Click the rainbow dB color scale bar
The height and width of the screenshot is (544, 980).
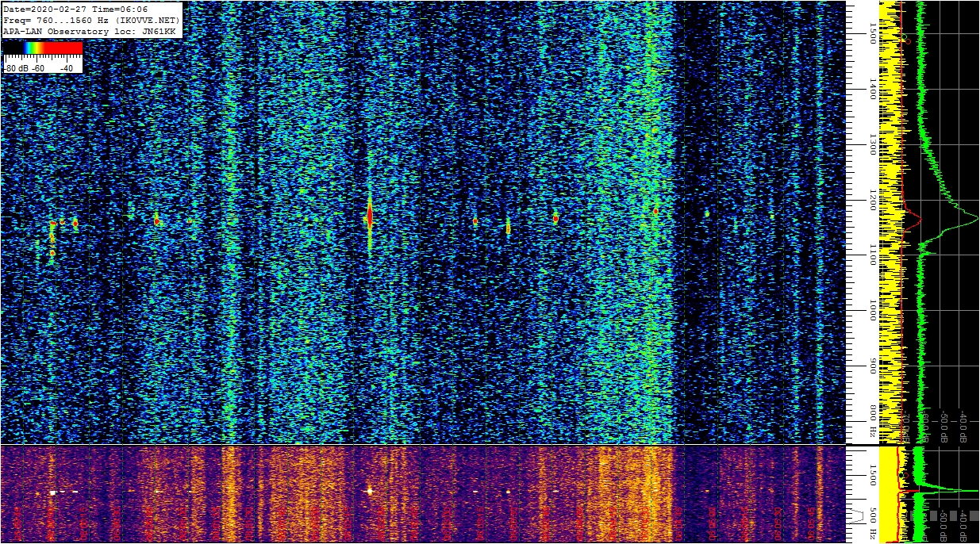[x=43, y=48]
